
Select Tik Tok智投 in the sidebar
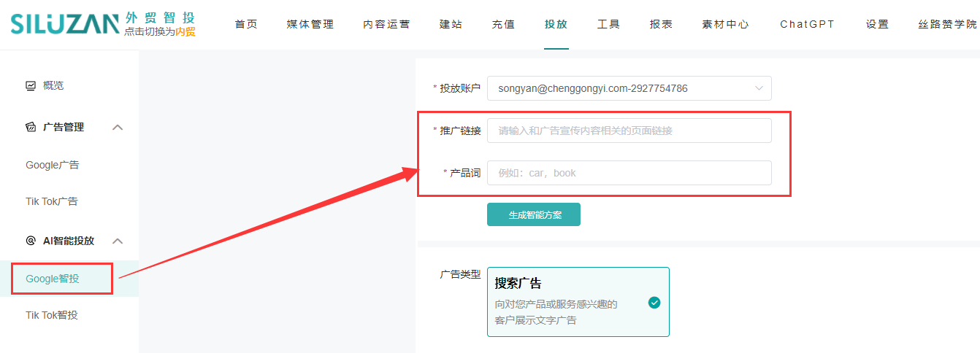[x=52, y=315]
